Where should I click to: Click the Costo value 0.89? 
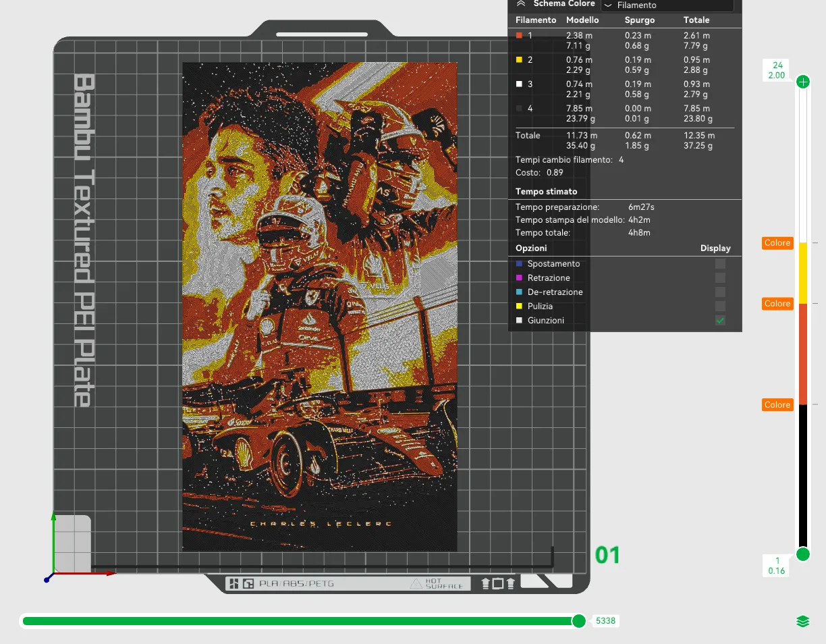click(555, 173)
